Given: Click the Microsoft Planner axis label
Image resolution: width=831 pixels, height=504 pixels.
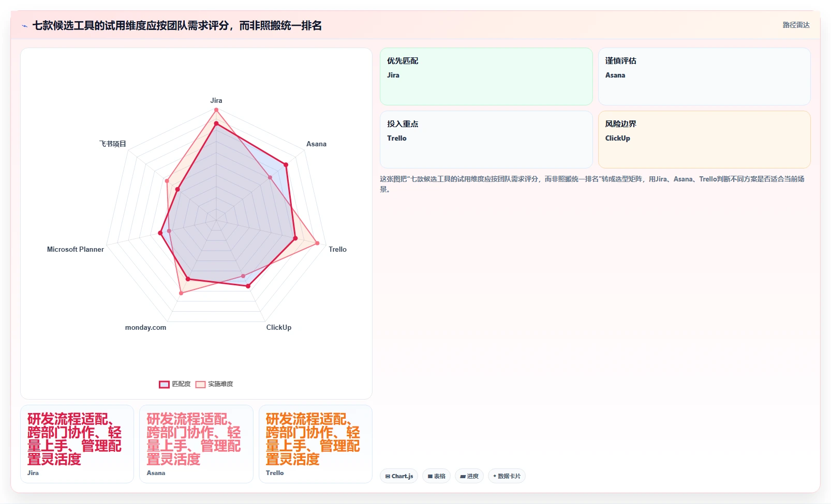Looking at the screenshot, I should point(76,249).
